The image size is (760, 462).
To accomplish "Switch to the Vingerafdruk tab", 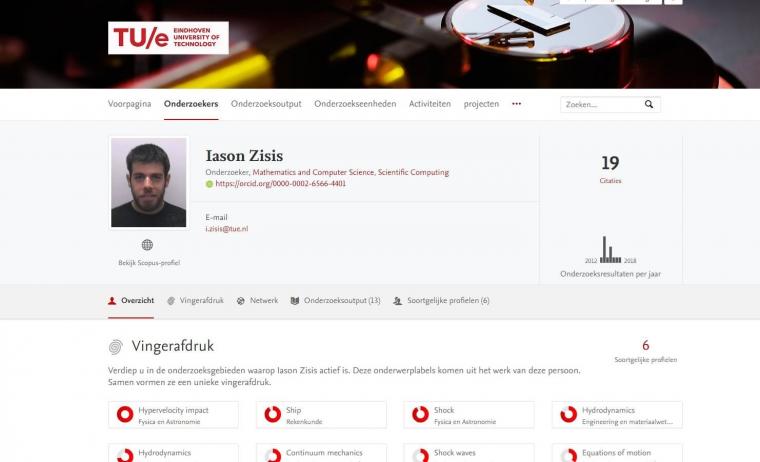I will tap(196, 301).
